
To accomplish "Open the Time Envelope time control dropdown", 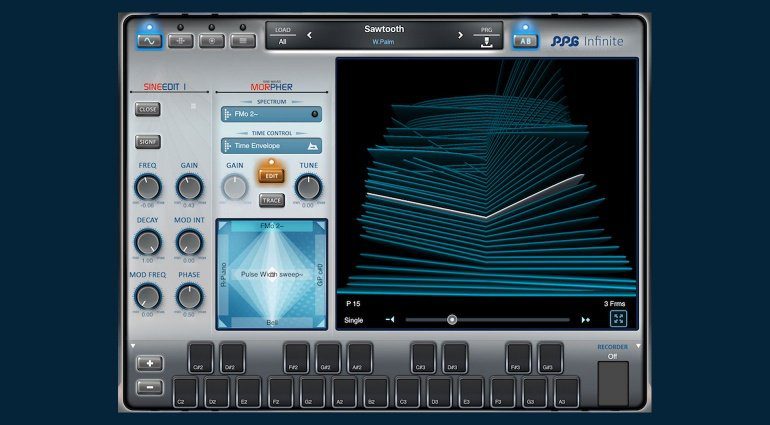I will [271, 146].
